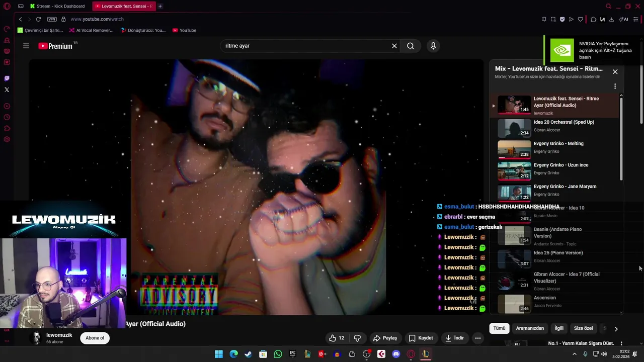The image size is (644, 362).
Task: Open X (Twitter) in Opera sidebar
Action: point(7,89)
